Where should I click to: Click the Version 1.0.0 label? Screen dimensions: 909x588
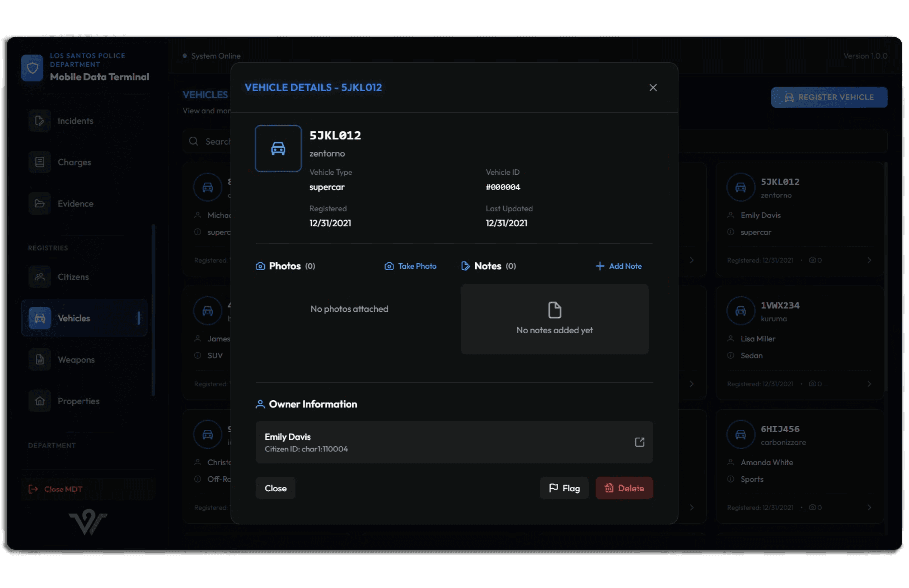[865, 56]
